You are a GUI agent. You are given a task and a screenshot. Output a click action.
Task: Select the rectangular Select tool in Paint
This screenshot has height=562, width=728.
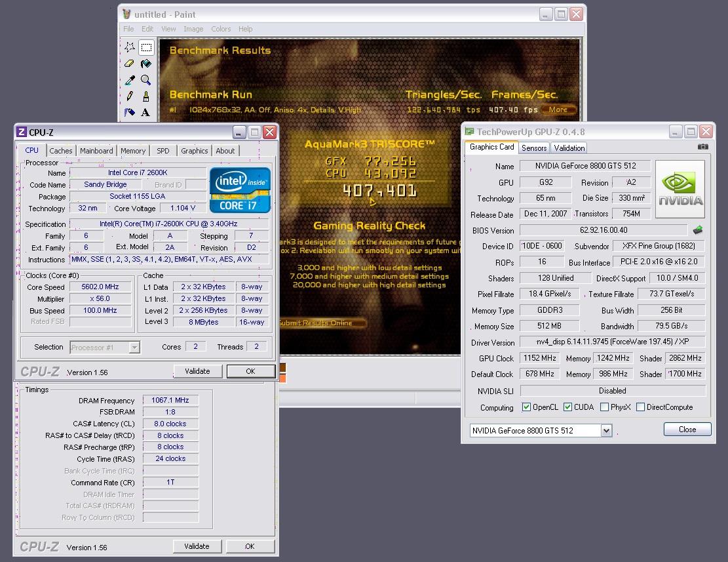(x=145, y=47)
